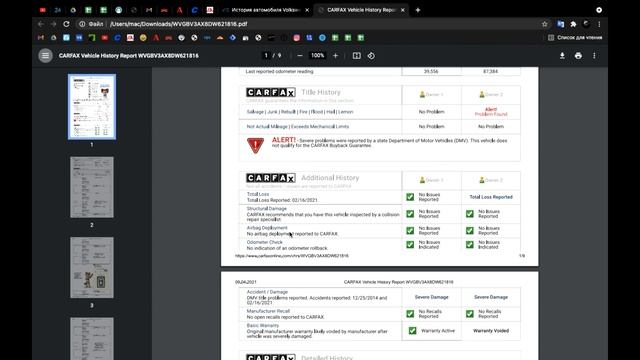Viewport: 640px width, 360px height.
Task: Bookmark this page with the star
Action: pos(544,24)
